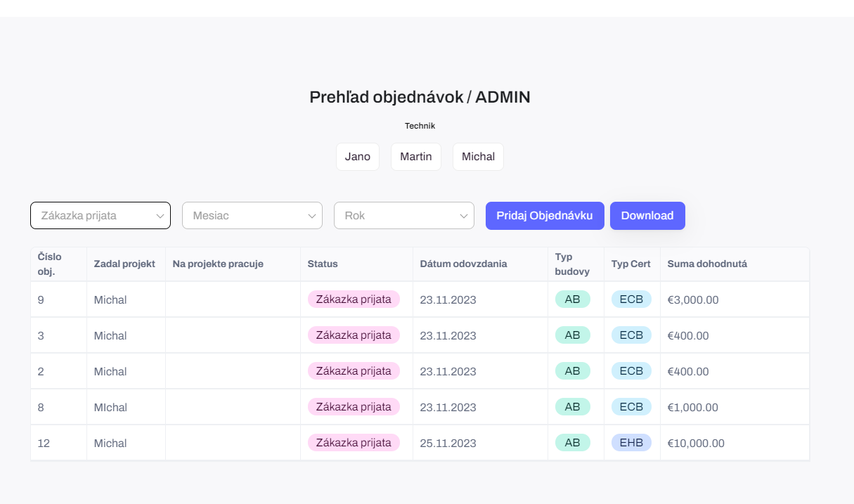Click the Suma dohodnutá column header
The image size is (854, 504).
(x=707, y=264)
